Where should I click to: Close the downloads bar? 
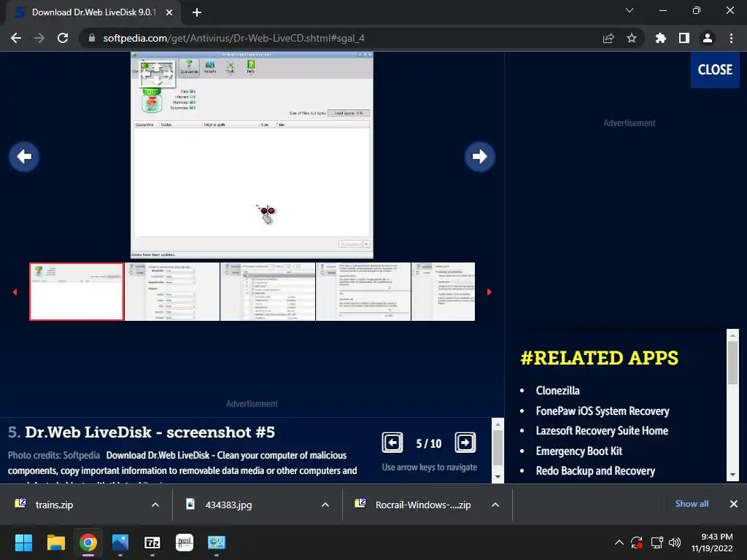(734, 504)
